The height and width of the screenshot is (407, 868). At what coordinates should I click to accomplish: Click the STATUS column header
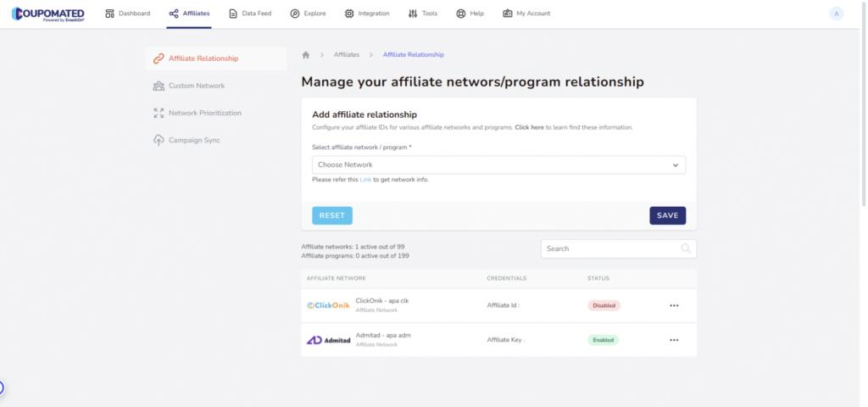(598, 278)
